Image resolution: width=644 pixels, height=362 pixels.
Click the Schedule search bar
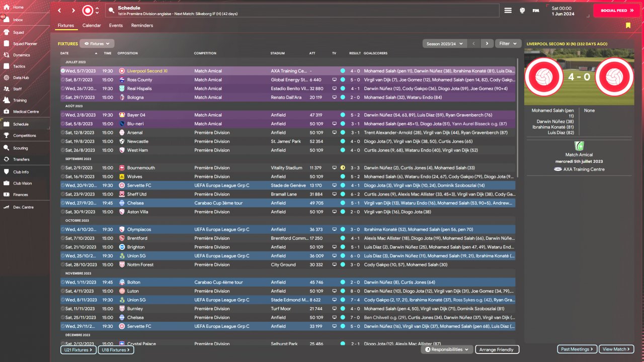[302, 11]
